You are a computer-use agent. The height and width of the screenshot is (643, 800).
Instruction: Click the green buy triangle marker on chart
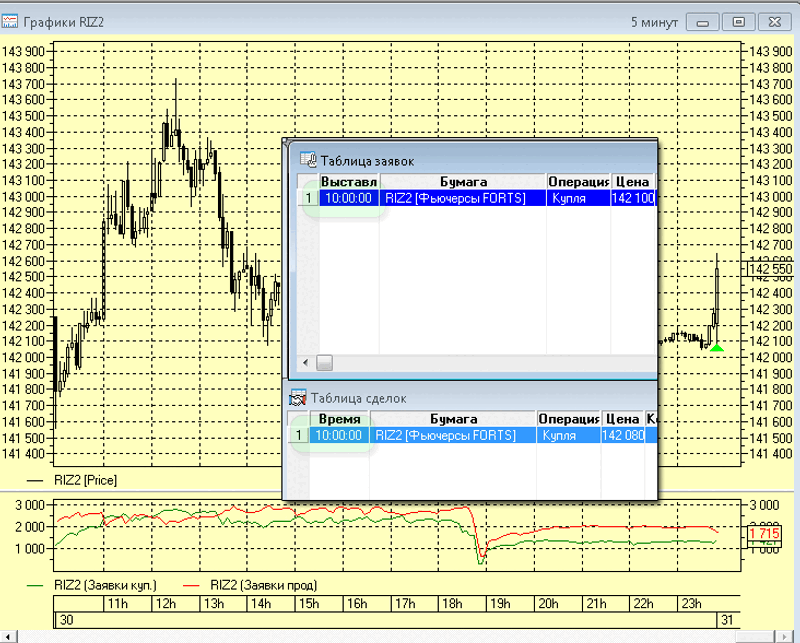coord(716,347)
